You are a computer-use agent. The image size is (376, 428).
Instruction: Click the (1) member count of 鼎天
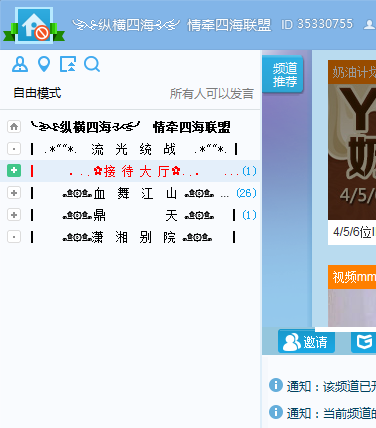(x=249, y=215)
